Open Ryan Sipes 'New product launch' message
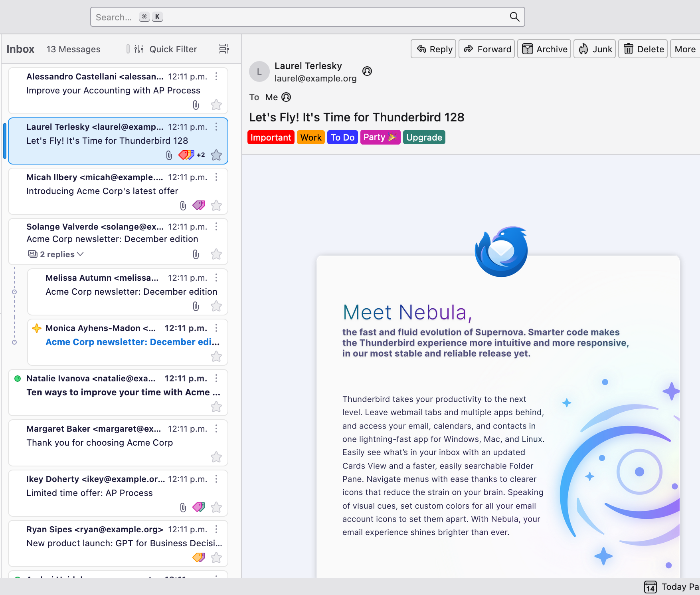 (x=118, y=543)
